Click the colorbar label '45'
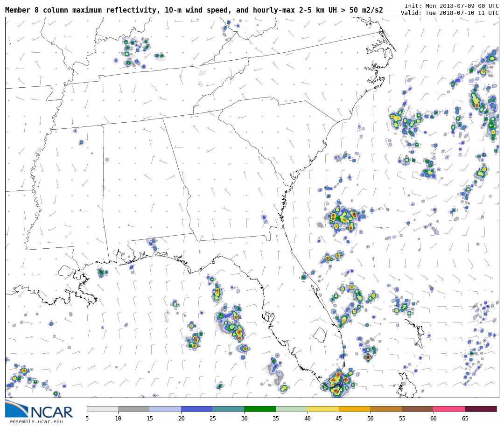The image size is (504, 427). (x=339, y=418)
